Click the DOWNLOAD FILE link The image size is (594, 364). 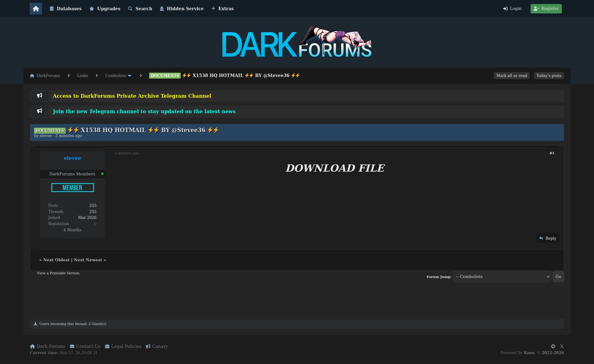[335, 168]
